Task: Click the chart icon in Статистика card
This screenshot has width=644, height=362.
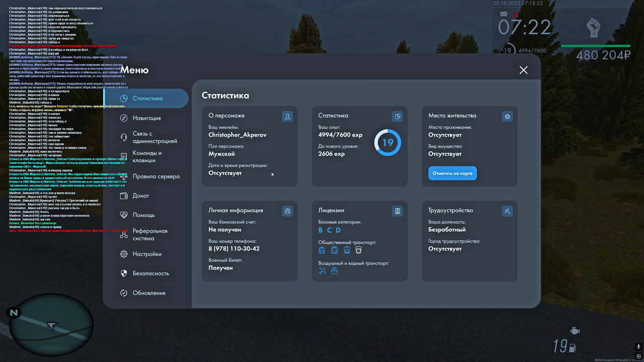Action: (397, 116)
